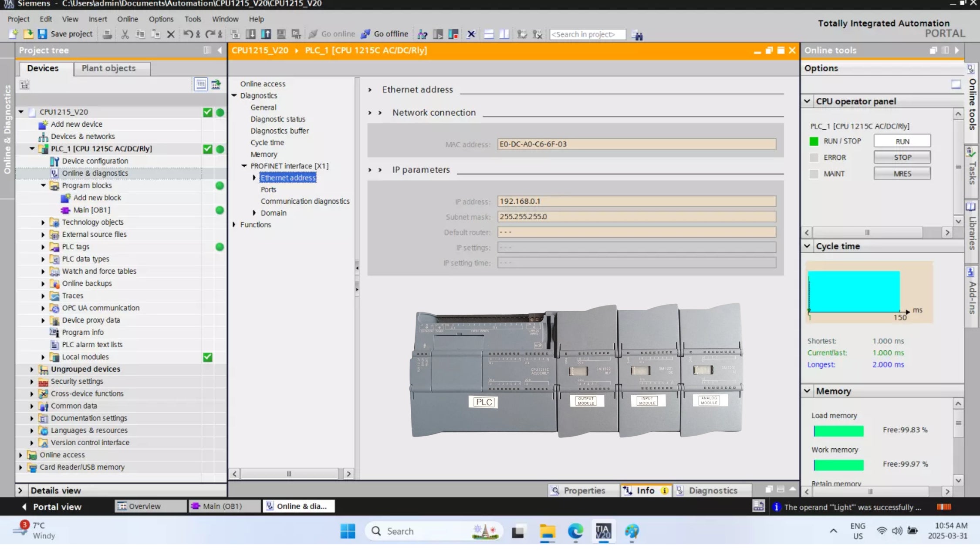Collapse the Cycle time section
The image size is (980, 551).
pos(807,246)
